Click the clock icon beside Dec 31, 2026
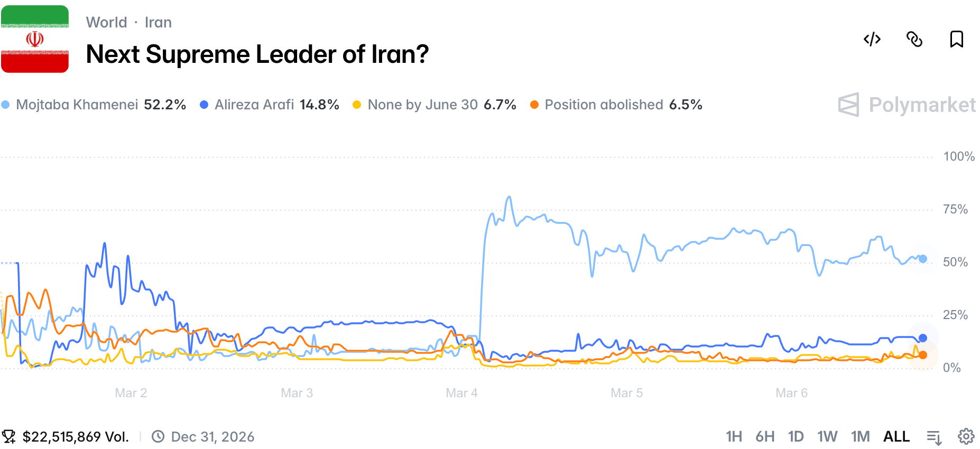 pos(158,436)
